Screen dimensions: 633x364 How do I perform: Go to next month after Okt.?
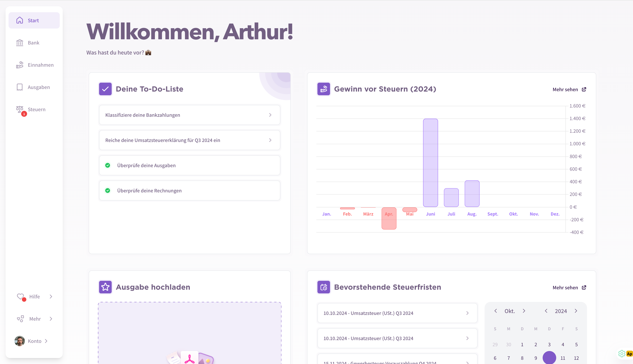pos(524,311)
